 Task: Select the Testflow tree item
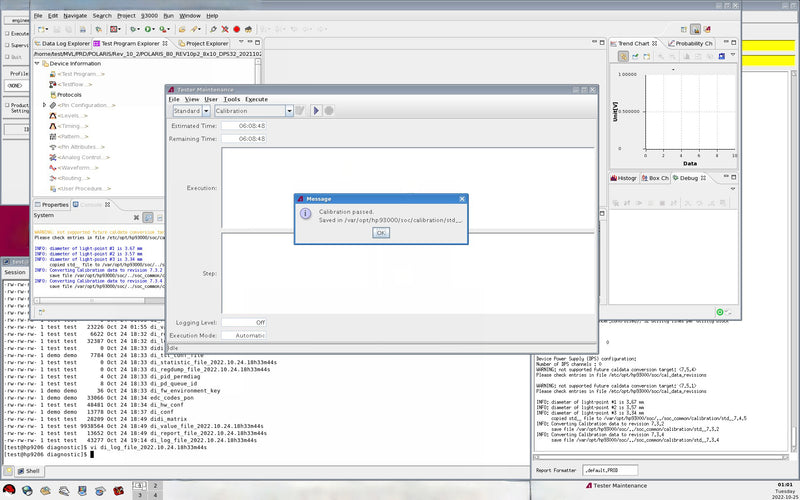[x=71, y=85]
